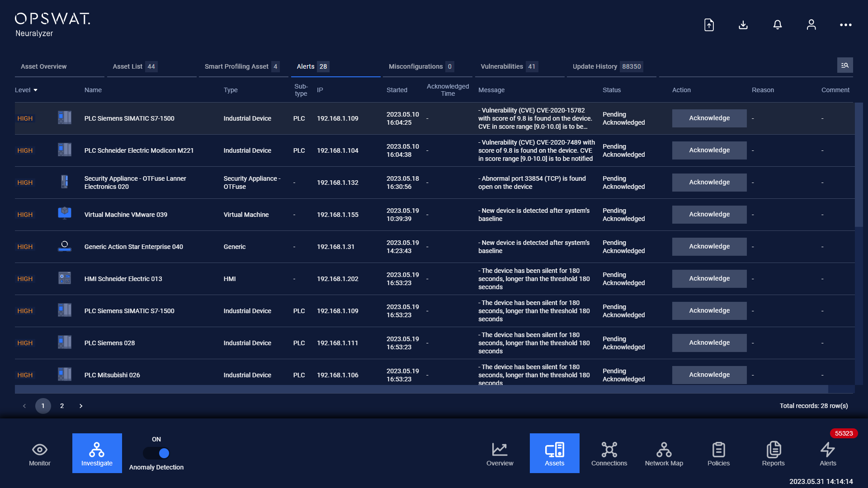This screenshot has height=488, width=868.
Task: Click the Status column header
Action: tap(612, 90)
